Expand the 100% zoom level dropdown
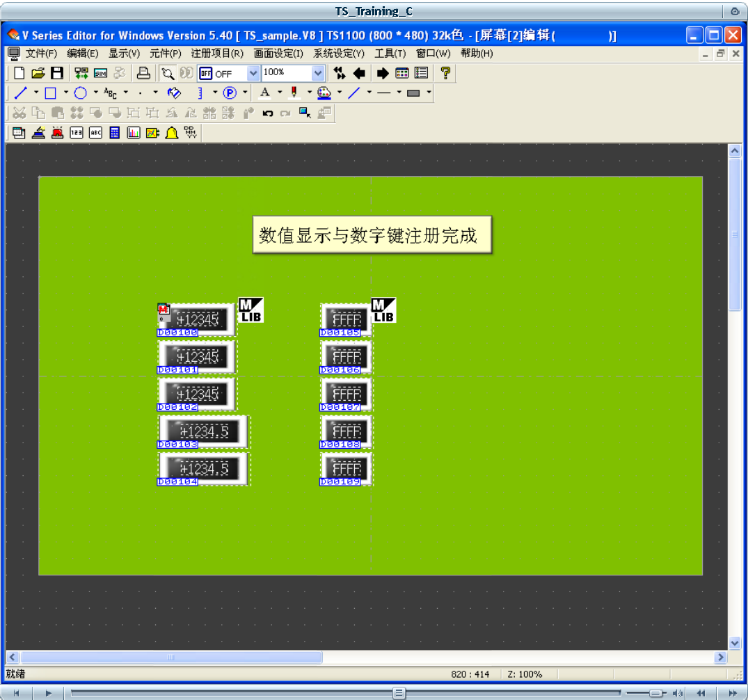This screenshot has height=700, width=748. [318, 73]
